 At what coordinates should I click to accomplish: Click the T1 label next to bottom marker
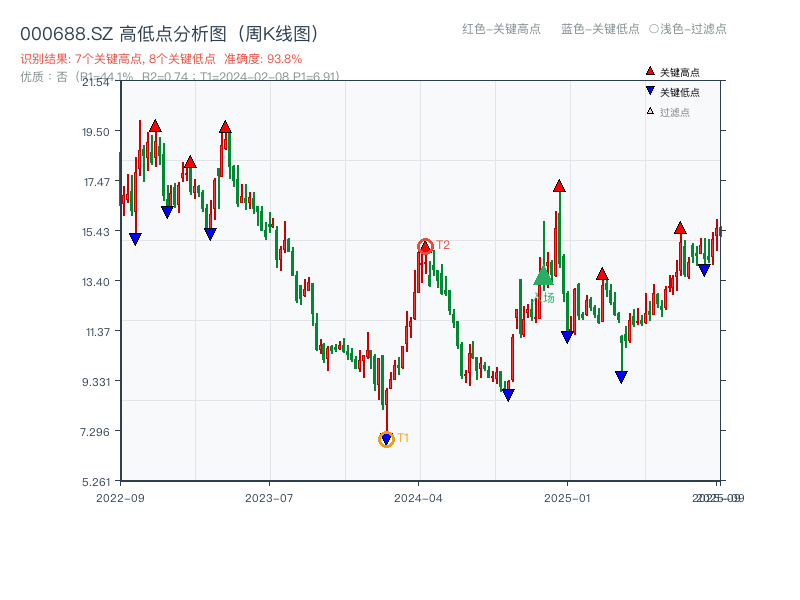(x=402, y=437)
